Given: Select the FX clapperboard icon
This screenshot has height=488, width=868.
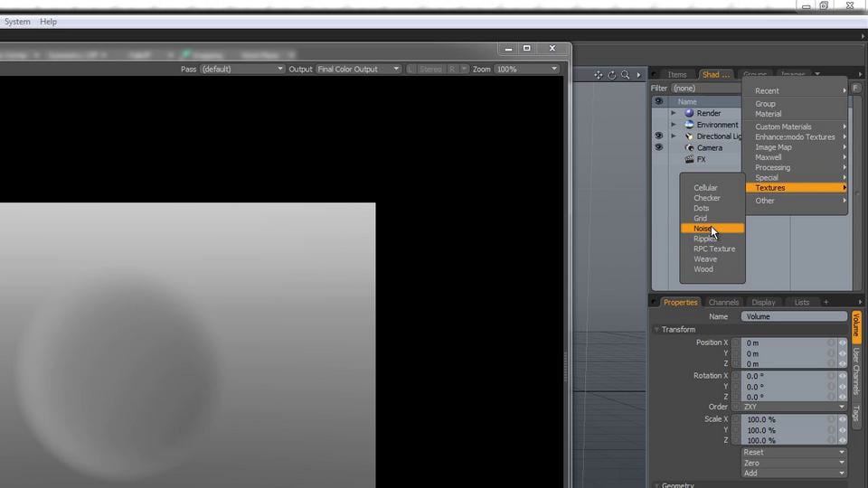Looking at the screenshot, I should click(x=689, y=159).
